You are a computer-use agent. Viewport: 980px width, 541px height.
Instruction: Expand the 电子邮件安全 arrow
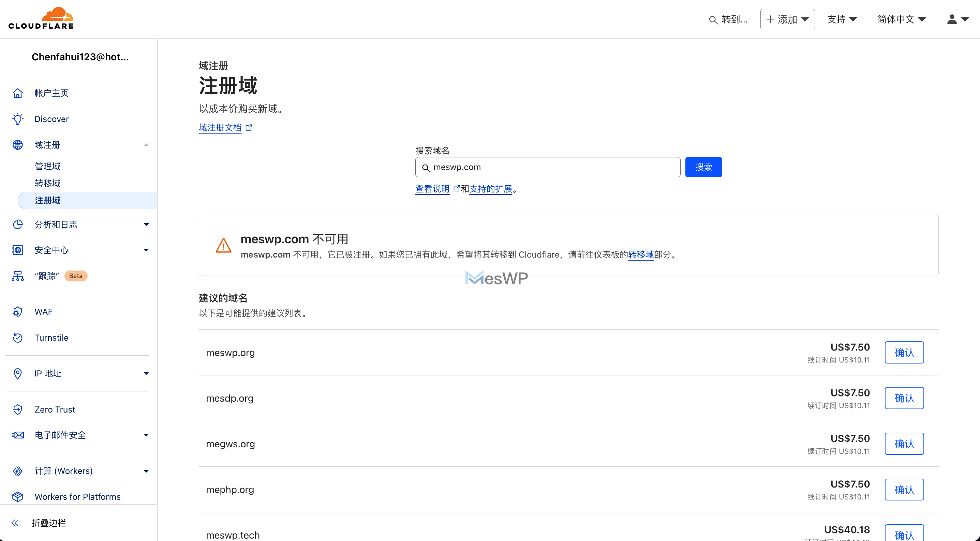(146, 435)
